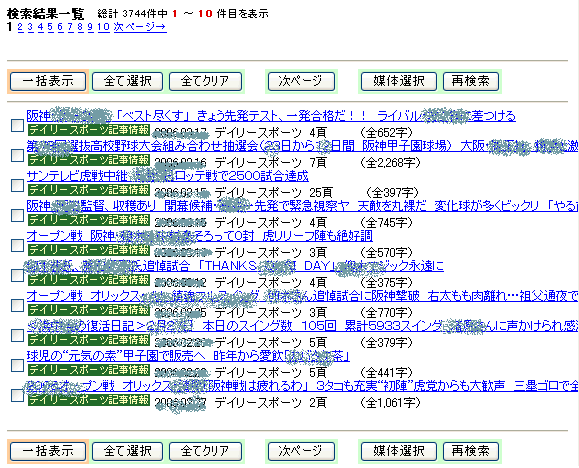This screenshot has height=468, width=579.
Task: Open the 復活日記 本日のスイング数 article
Action: coord(302,326)
